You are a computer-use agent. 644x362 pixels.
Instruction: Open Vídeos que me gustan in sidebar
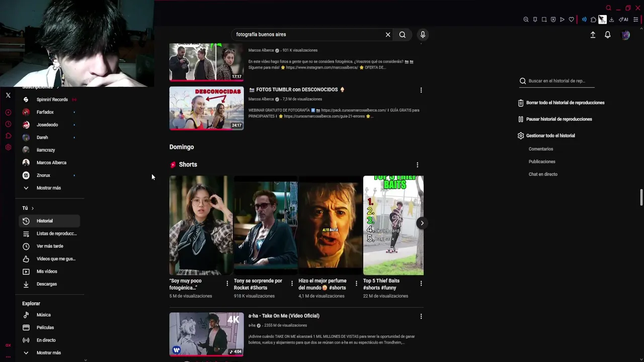[49, 258]
